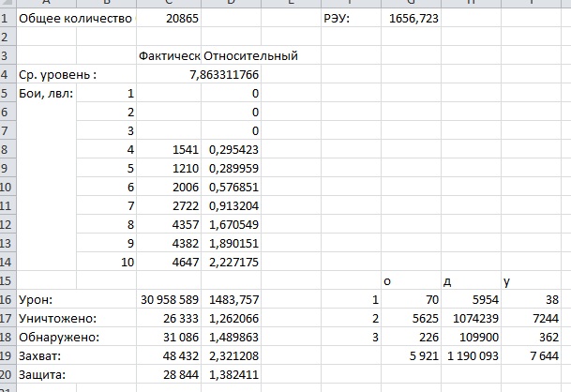Viewport: 571px width, 392px height.
Task: Click the cell with value 1656,723
Action: (413, 18)
